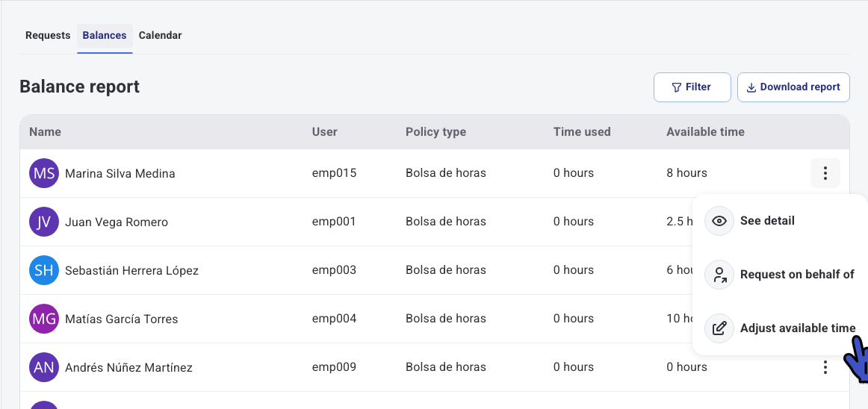Click Andrés Núñez's available time cell
Image resolution: width=868 pixels, height=409 pixels.
click(687, 367)
